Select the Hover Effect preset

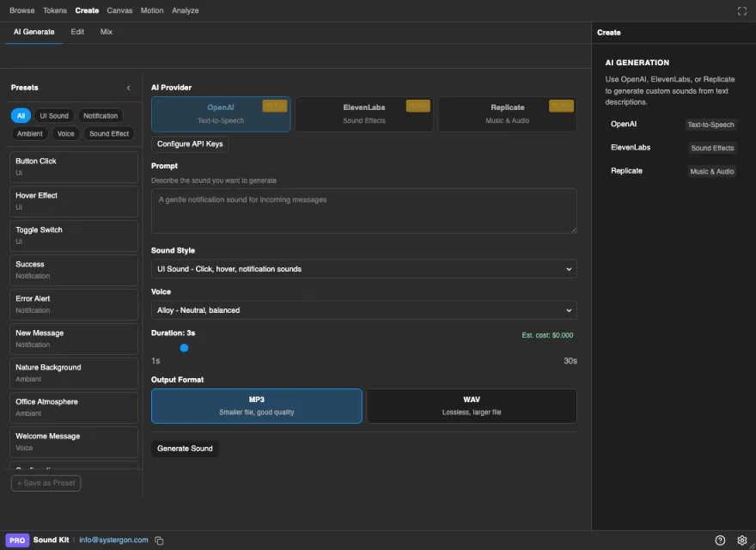tap(74, 201)
